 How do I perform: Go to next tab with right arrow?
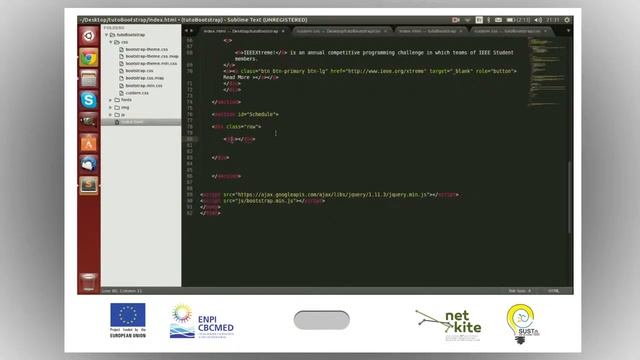(x=191, y=31)
